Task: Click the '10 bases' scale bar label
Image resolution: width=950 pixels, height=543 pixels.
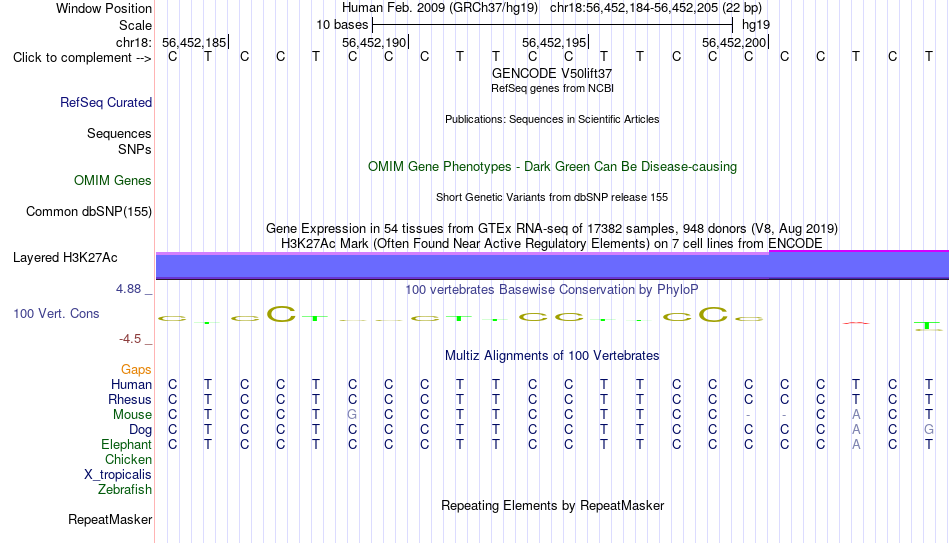Action: [x=342, y=25]
